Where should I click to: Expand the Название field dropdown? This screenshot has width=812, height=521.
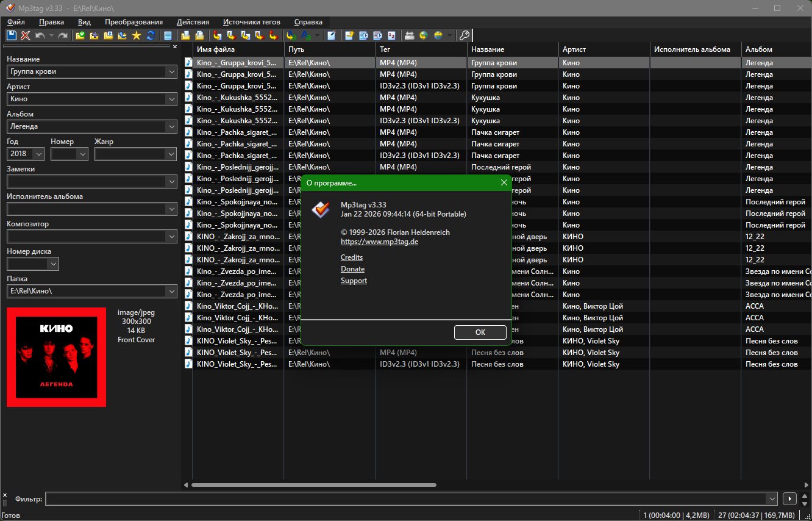(171, 72)
